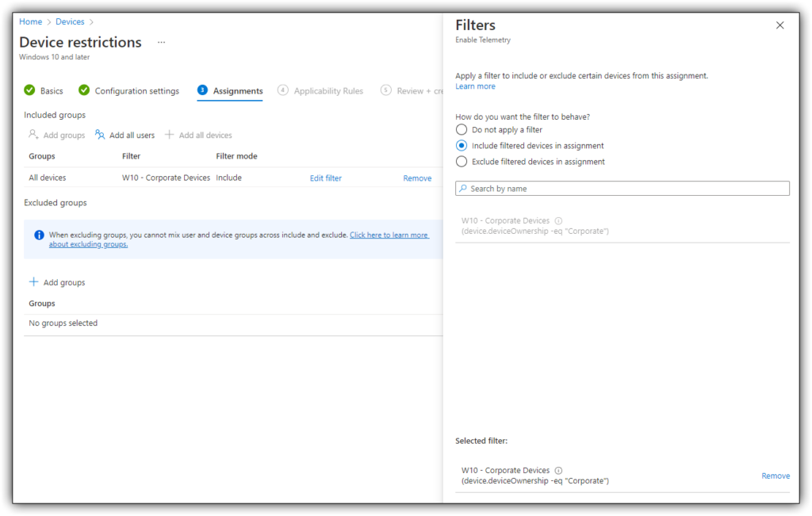Click the Add all users icon

point(100,135)
